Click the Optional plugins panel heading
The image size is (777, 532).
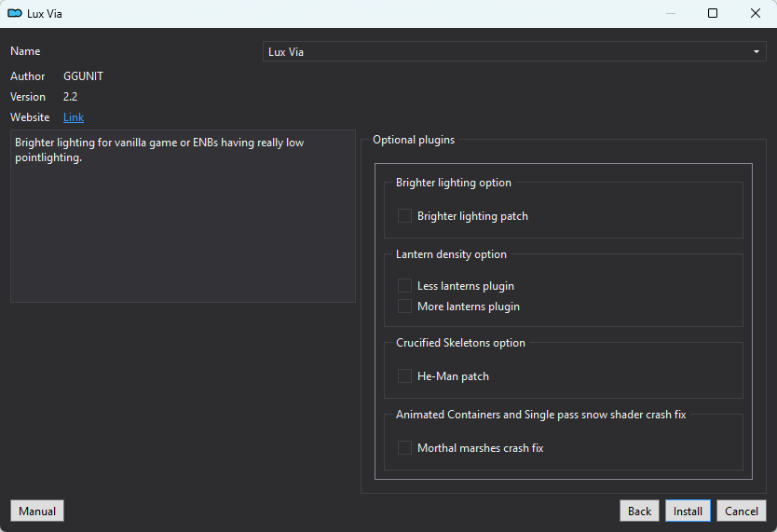click(x=414, y=140)
